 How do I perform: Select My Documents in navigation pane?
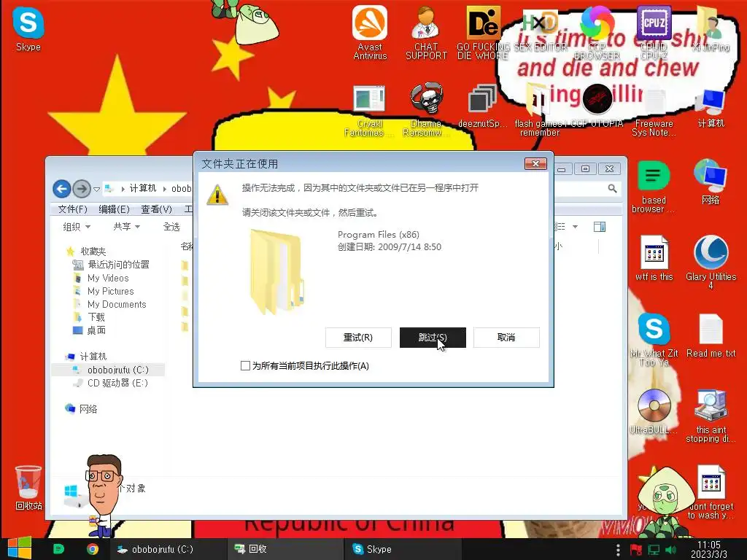117,304
